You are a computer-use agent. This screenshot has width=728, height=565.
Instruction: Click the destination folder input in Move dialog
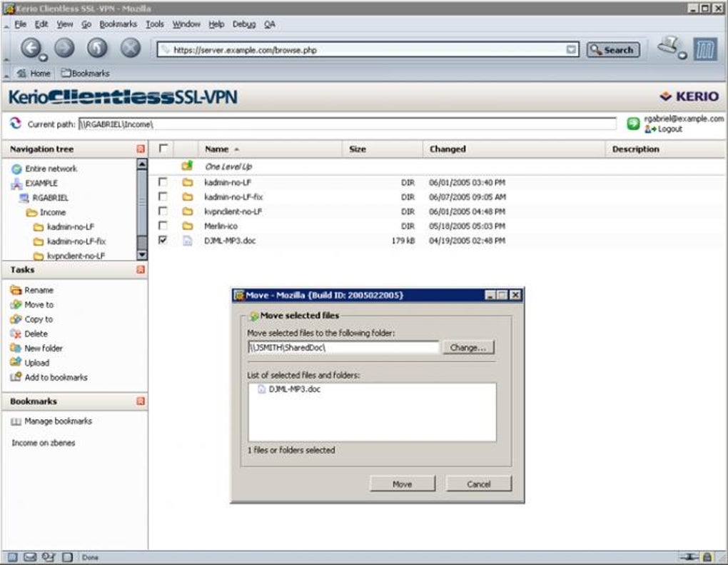click(343, 348)
